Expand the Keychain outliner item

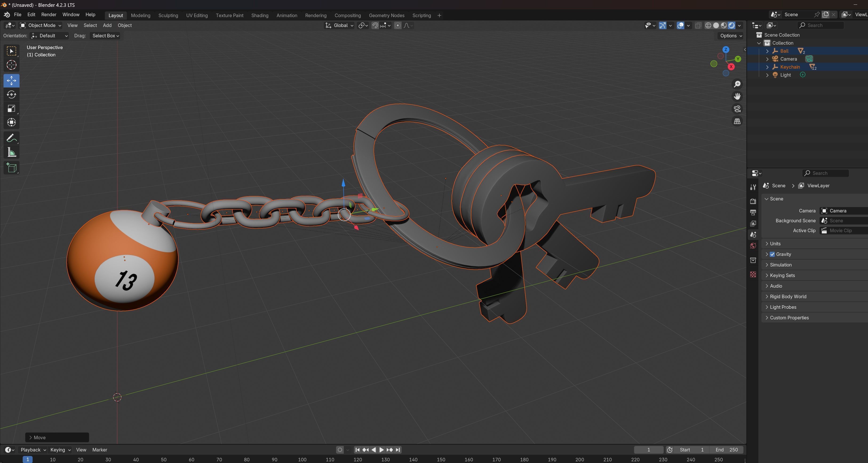[x=767, y=67]
